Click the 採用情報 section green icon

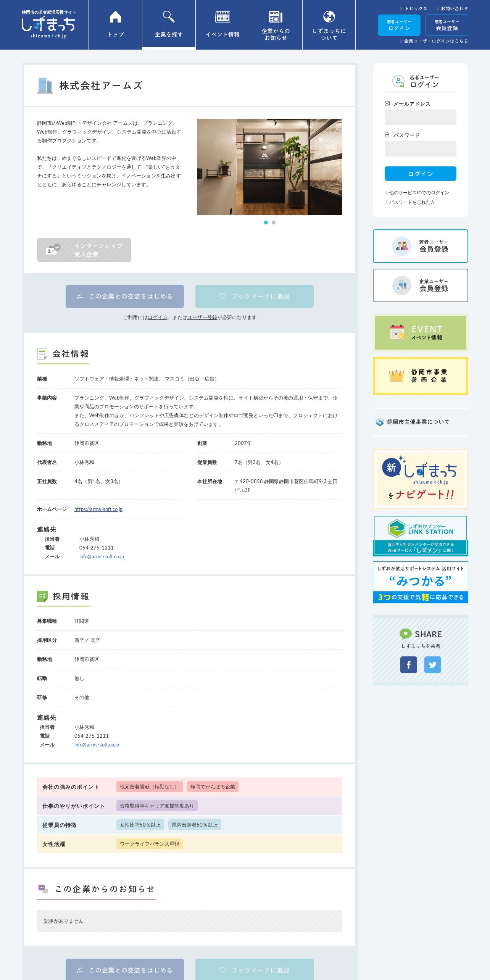[x=42, y=596]
